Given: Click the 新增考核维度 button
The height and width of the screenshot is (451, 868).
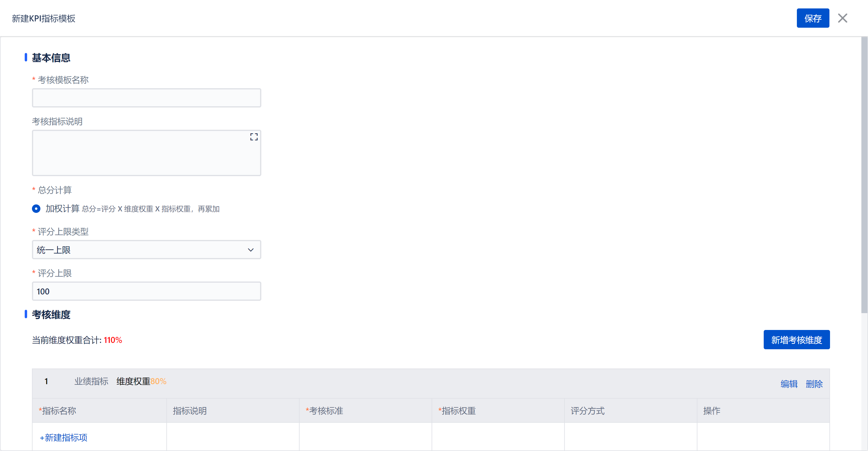Looking at the screenshot, I should [x=796, y=340].
